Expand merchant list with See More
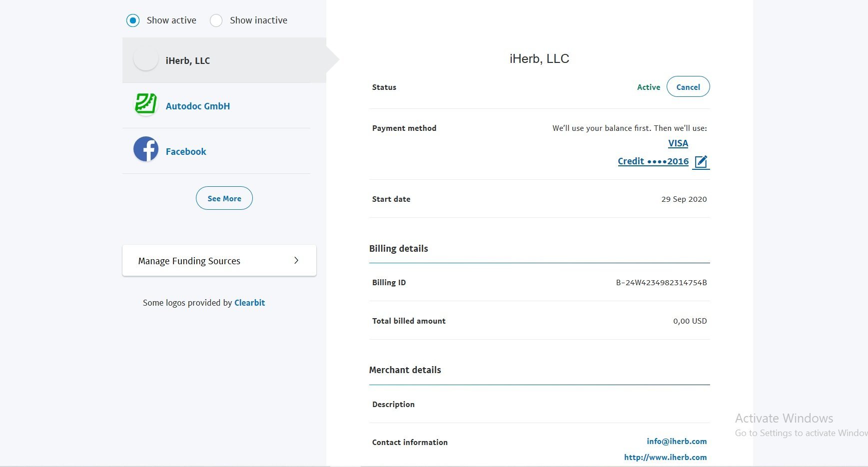 (224, 198)
